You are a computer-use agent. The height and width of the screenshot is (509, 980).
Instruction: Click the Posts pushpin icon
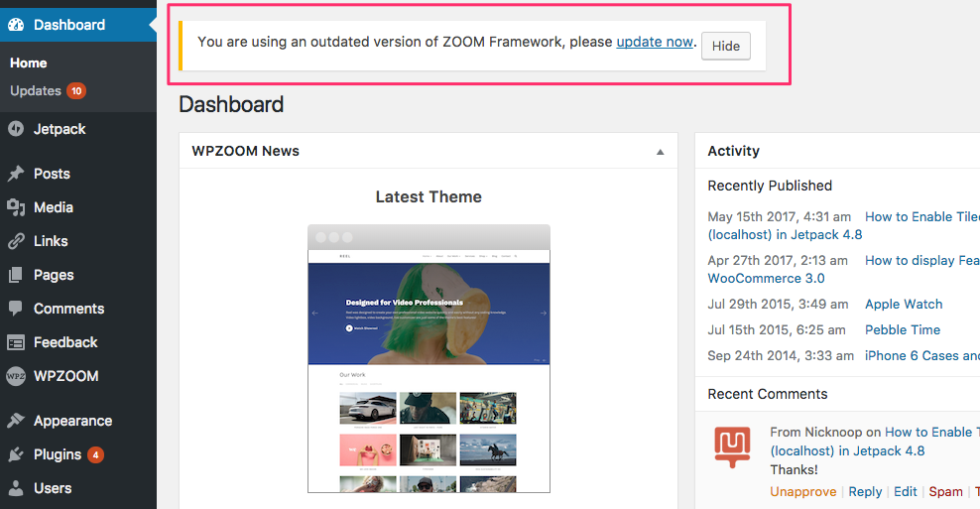click(16, 174)
